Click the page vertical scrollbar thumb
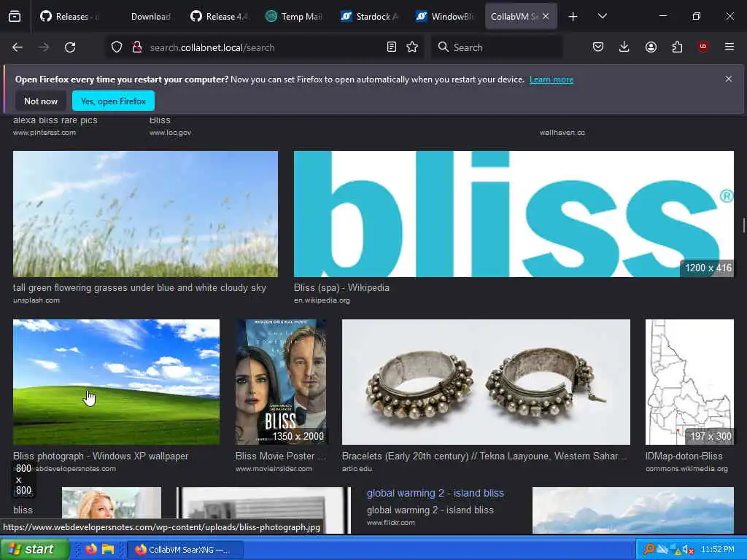747x560 pixels. [743, 225]
